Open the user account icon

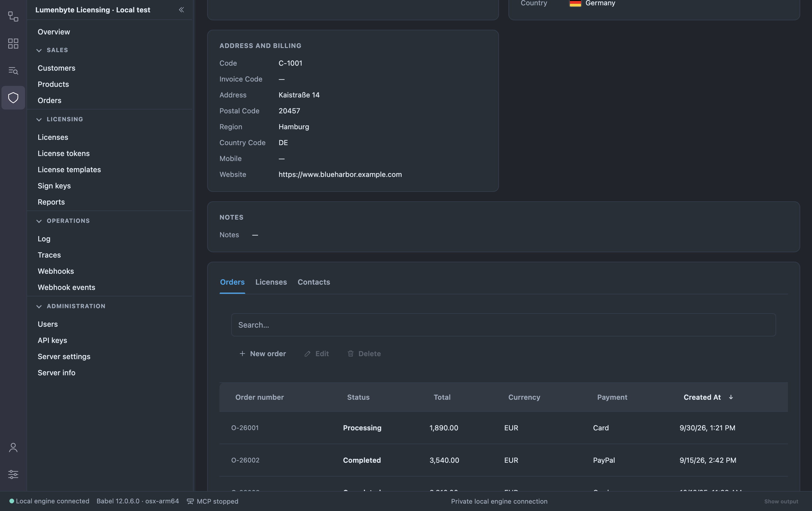point(13,448)
